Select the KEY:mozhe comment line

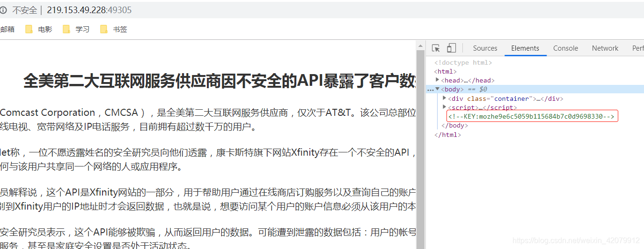(x=532, y=116)
